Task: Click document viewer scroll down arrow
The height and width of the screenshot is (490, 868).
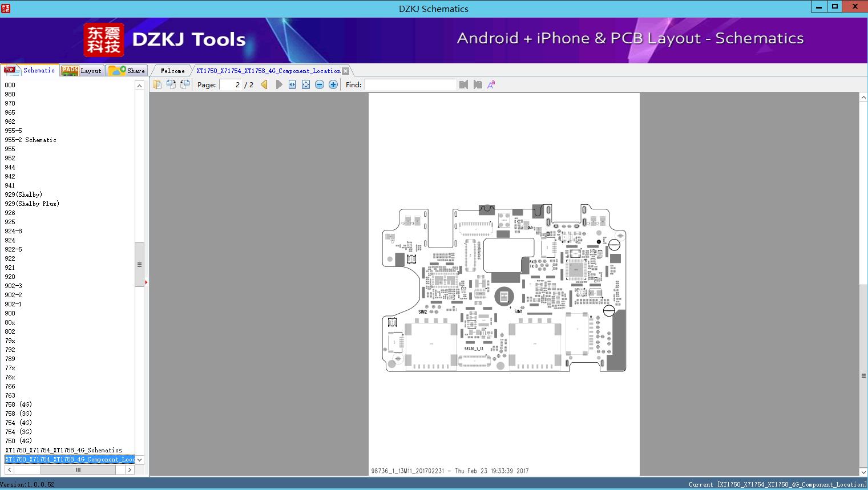Action: (863, 472)
